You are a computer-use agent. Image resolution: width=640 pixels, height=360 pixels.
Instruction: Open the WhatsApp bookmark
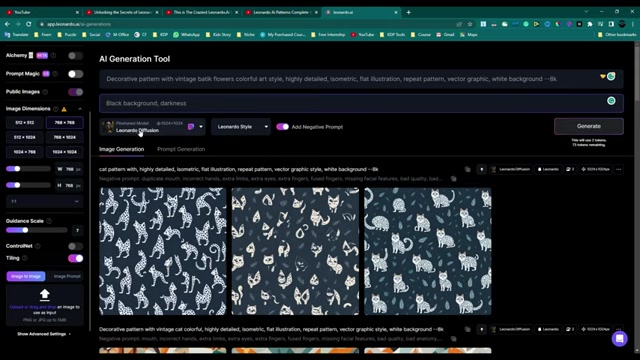187,35
